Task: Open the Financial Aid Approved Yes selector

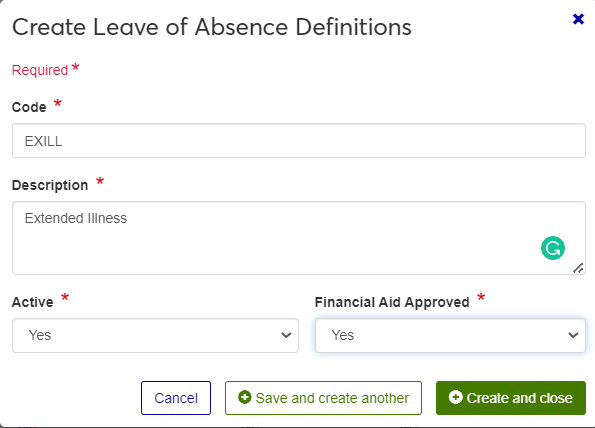Action: pos(450,335)
